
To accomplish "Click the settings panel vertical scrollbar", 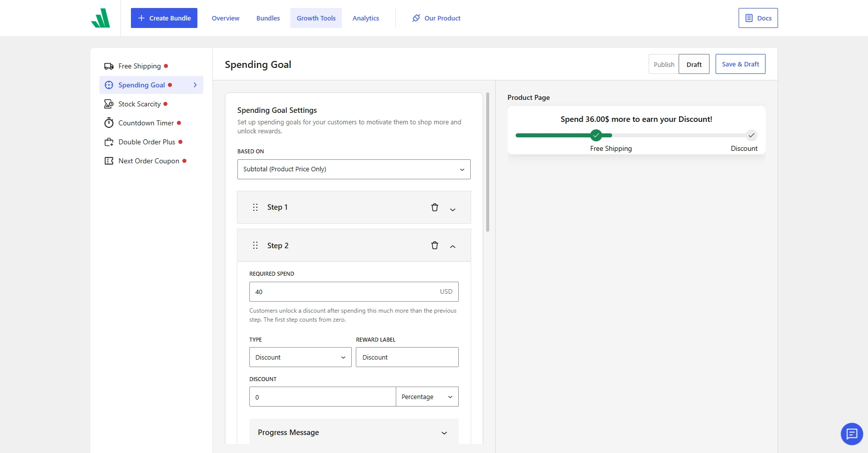I will point(488,162).
